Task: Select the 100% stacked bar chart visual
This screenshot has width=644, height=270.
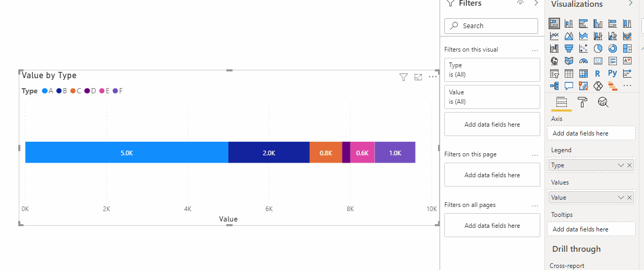Action: click(x=613, y=23)
